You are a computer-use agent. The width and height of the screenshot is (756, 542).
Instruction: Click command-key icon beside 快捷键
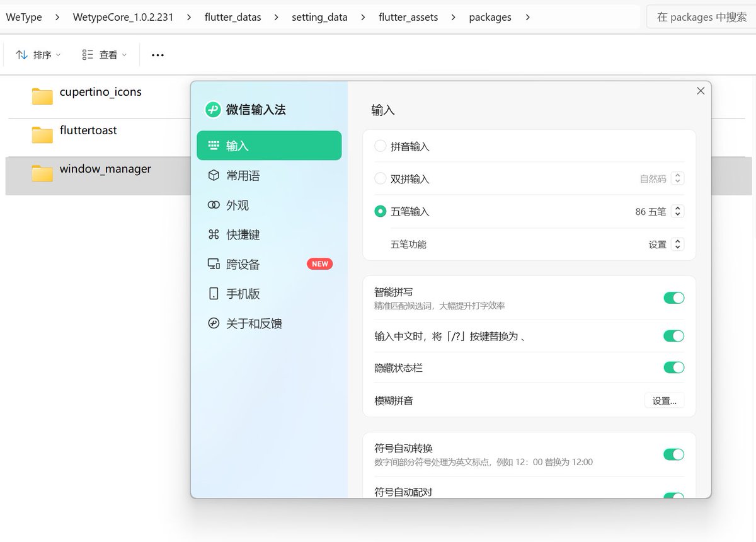point(214,234)
